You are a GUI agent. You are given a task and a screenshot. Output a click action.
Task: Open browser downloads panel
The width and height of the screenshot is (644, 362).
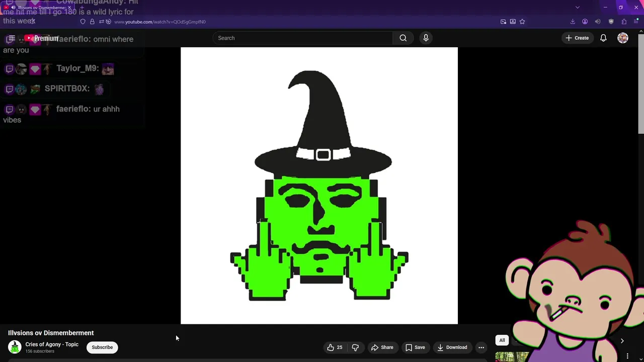tap(573, 22)
